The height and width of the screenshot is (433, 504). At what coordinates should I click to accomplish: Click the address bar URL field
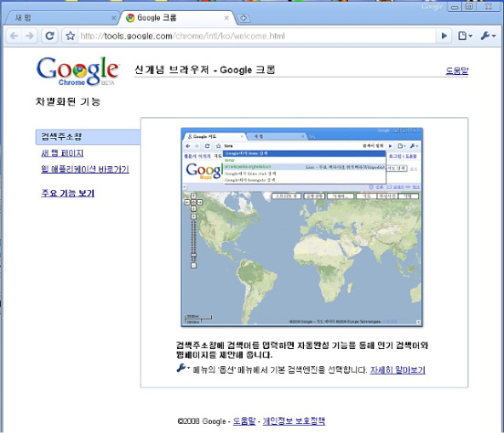click(x=257, y=36)
